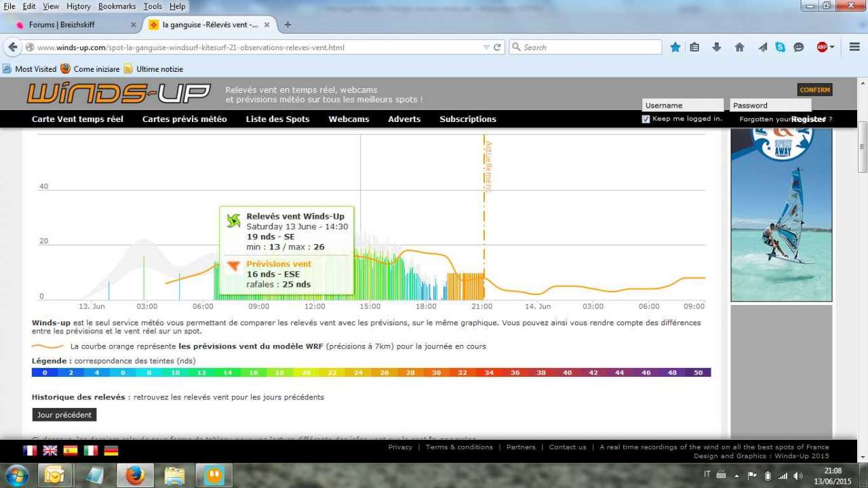Click the paper-plane send icon in toolbar
The height and width of the screenshot is (488, 868).
pos(763,47)
